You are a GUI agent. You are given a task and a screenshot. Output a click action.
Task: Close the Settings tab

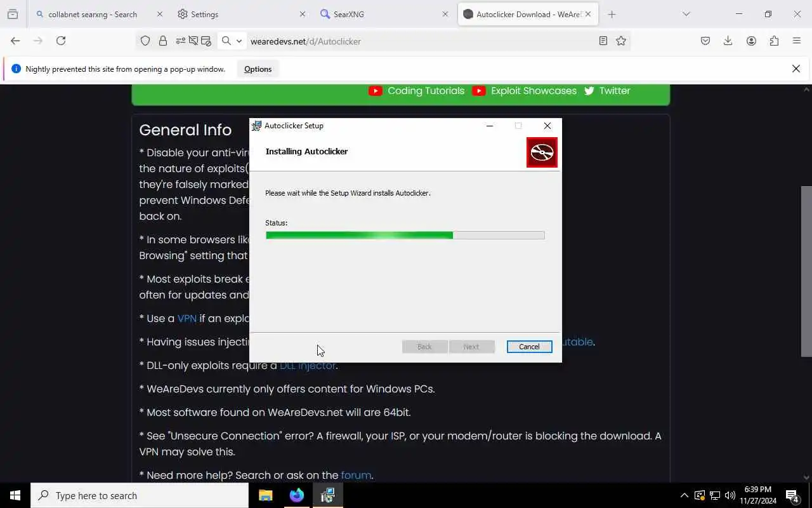click(x=302, y=14)
